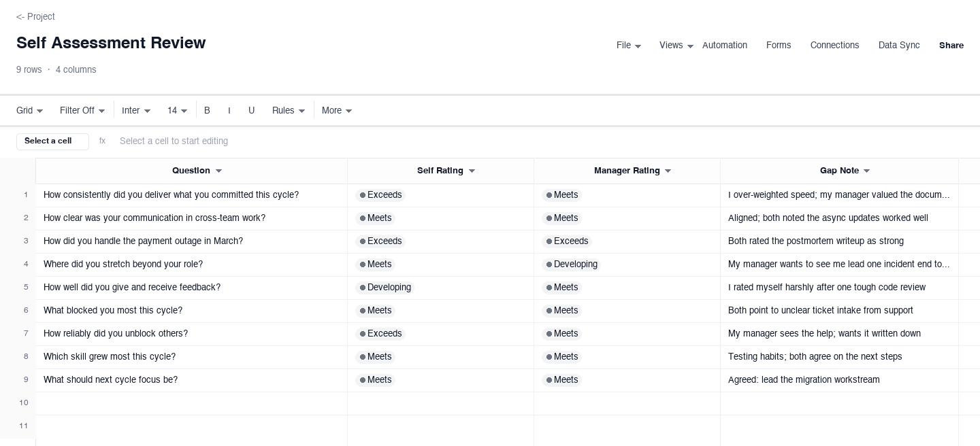Select cell 'How consistently did you deliver what you committed this cycle?'

click(x=191, y=195)
